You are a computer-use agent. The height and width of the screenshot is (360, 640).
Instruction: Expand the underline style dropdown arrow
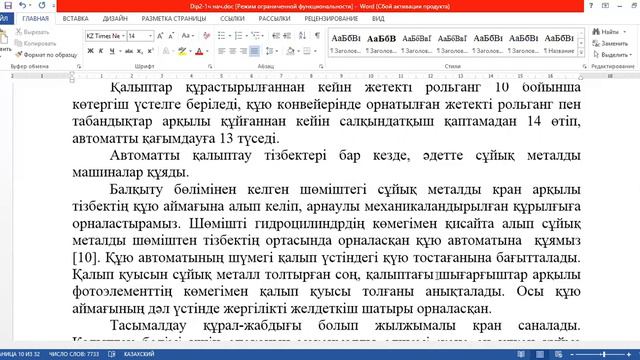[x=120, y=51]
